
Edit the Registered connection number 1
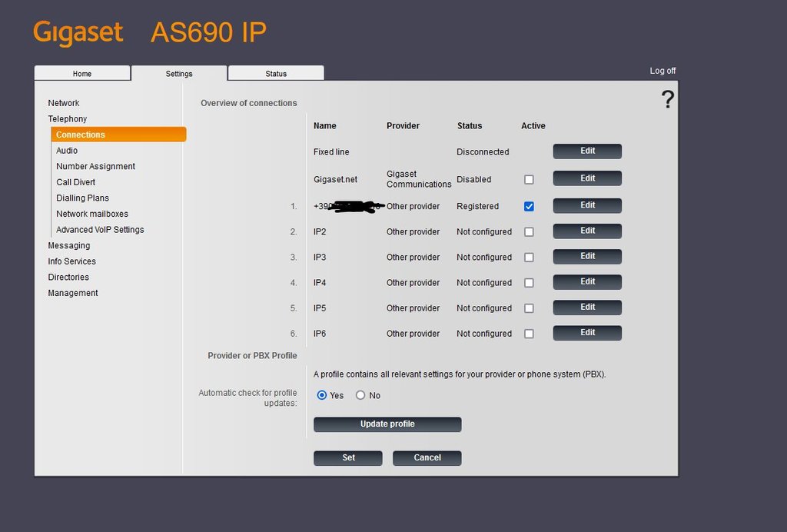pos(587,205)
